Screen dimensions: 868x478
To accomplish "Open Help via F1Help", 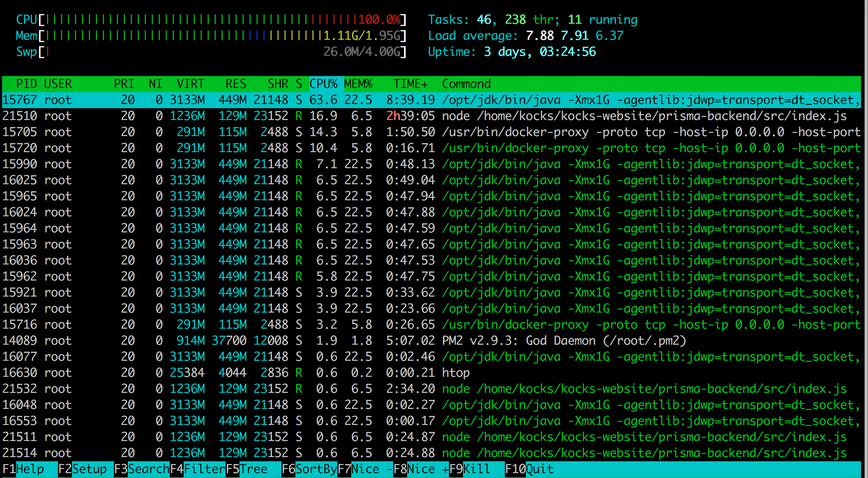I will 23,469.
